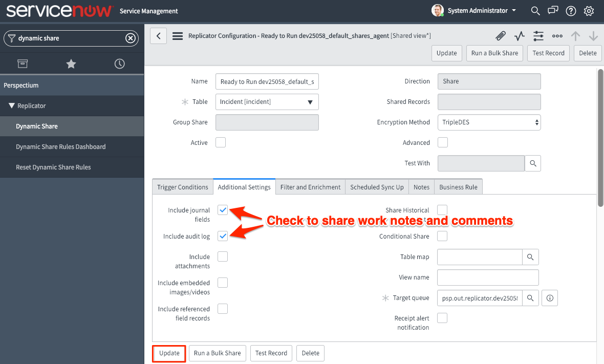Switch to Filter and Enrichment tab
The height and width of the screenshot is (364, 604).
[311, 187]
